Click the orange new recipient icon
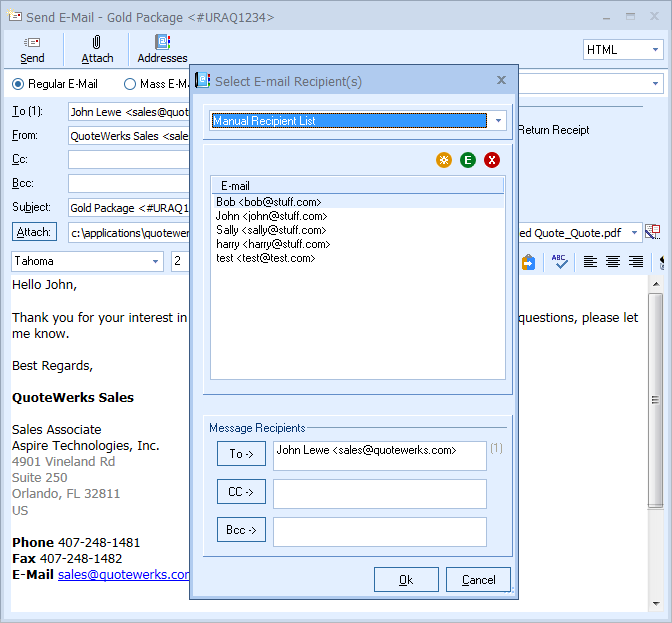The image size is (672, 623). pyautogui.click(x=444, y=160)
